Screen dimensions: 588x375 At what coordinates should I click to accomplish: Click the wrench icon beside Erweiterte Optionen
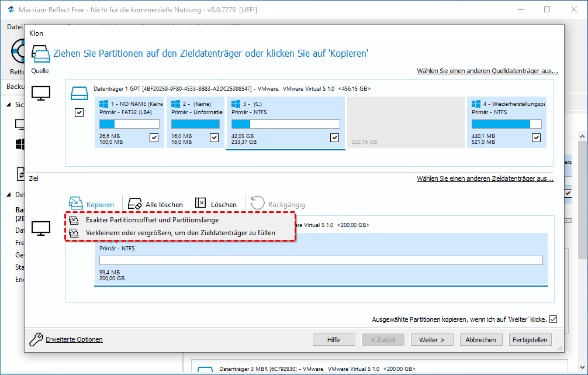pyautogui.click(x=36, y=339)
